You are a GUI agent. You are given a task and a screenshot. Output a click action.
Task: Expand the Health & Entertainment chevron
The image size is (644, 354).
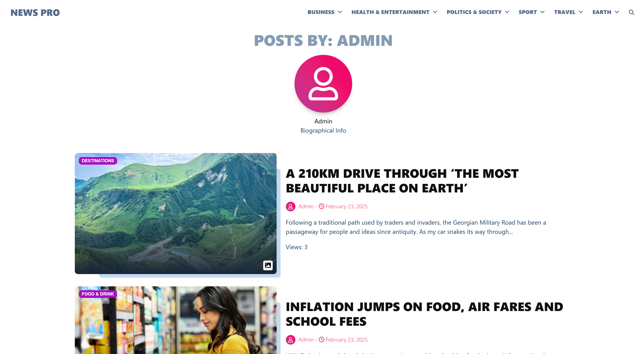[x=435, y=12]
